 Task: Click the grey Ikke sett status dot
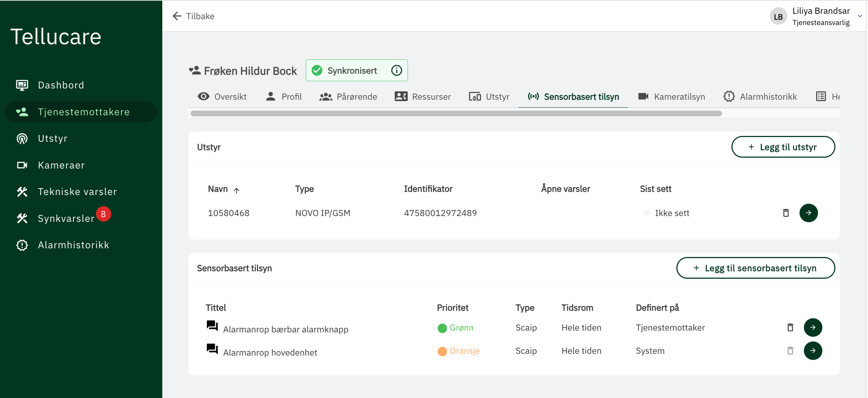[x=646, y=213]
